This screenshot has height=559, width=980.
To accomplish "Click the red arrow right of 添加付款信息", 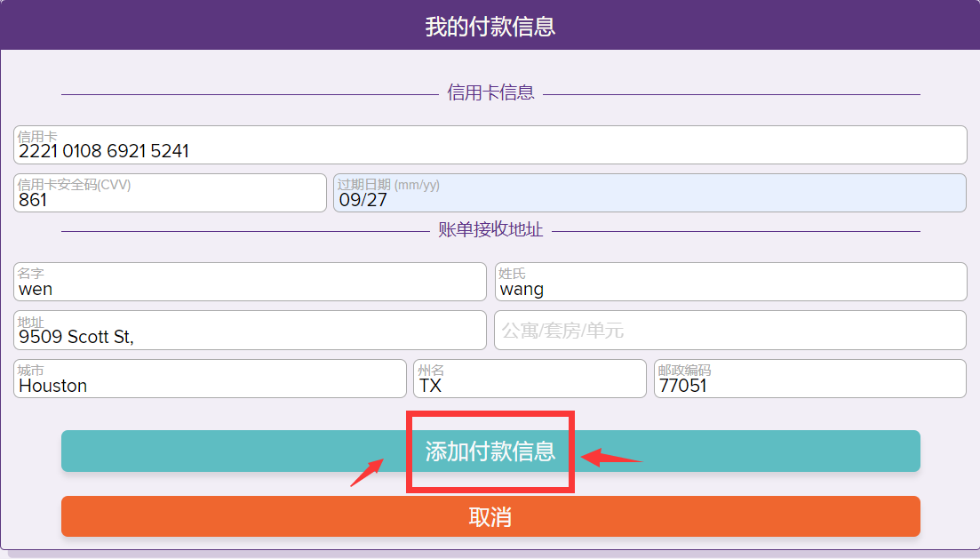I will 610,457.
